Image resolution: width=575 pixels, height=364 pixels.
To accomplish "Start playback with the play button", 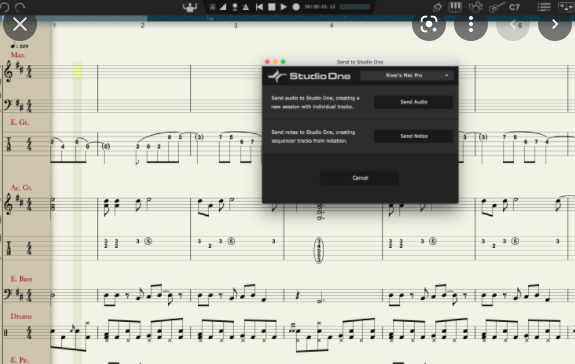I will [x=283, y=7].
